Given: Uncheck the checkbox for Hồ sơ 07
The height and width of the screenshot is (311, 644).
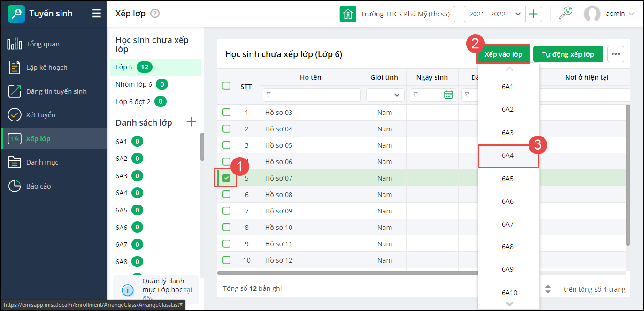Looking at the screenshot, I should pos(226,178).
